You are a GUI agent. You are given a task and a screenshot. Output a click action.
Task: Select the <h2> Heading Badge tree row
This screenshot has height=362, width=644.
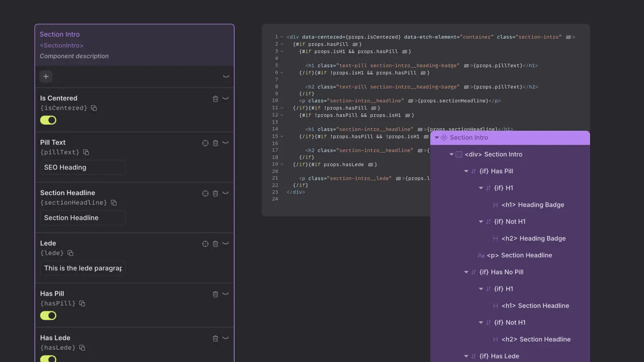pyautogui.click(x=510, y=239)
